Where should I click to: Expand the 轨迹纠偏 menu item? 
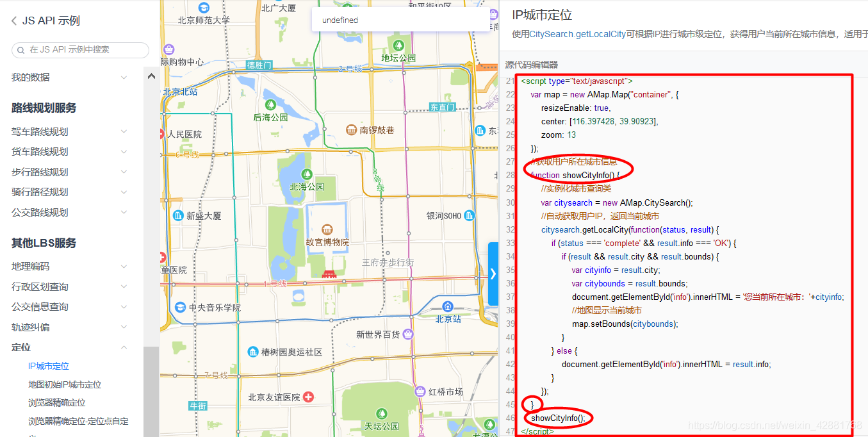[124, 327]
